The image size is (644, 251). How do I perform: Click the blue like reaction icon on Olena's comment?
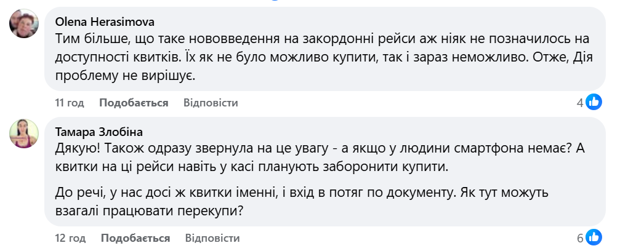click(x=594, y=102)
